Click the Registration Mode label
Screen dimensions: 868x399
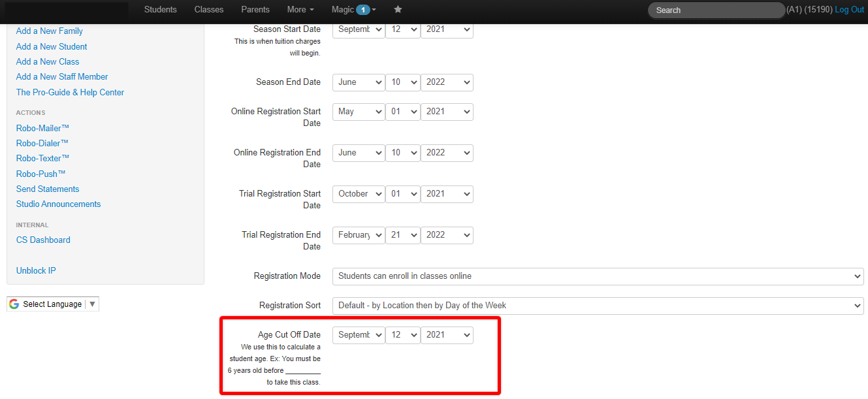coord(287,276)
